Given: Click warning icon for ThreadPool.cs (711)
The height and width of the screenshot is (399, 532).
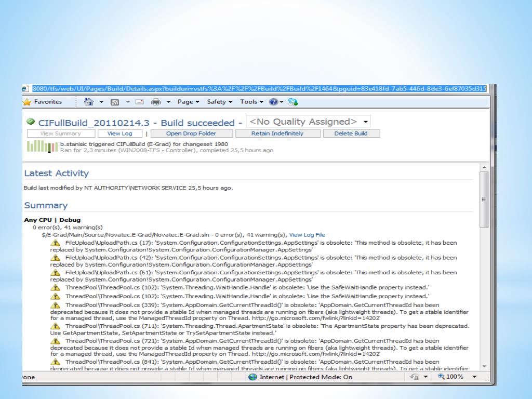Looking at the screenshot, I should click(55, 326).
